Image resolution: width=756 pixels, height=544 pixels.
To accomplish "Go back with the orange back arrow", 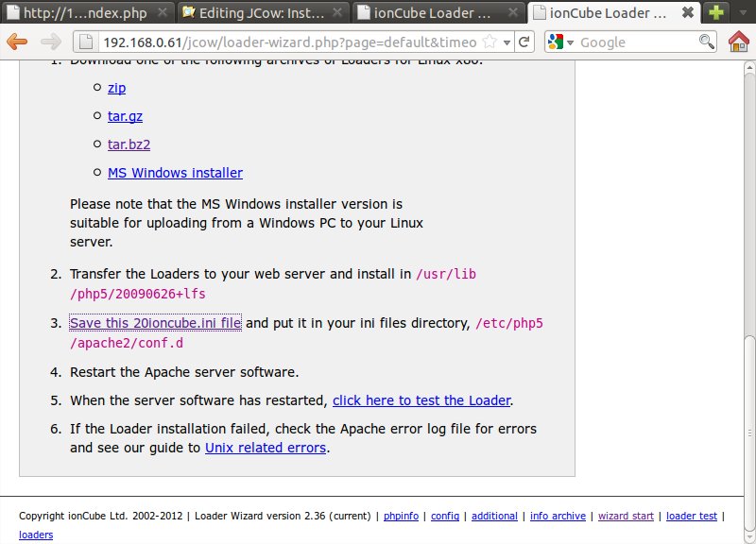I will [x=17, y=42].
